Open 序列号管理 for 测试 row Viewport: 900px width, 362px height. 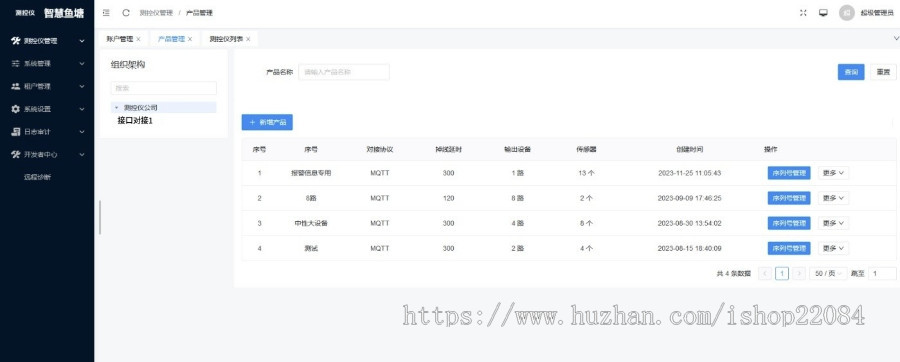coord(789,248)
